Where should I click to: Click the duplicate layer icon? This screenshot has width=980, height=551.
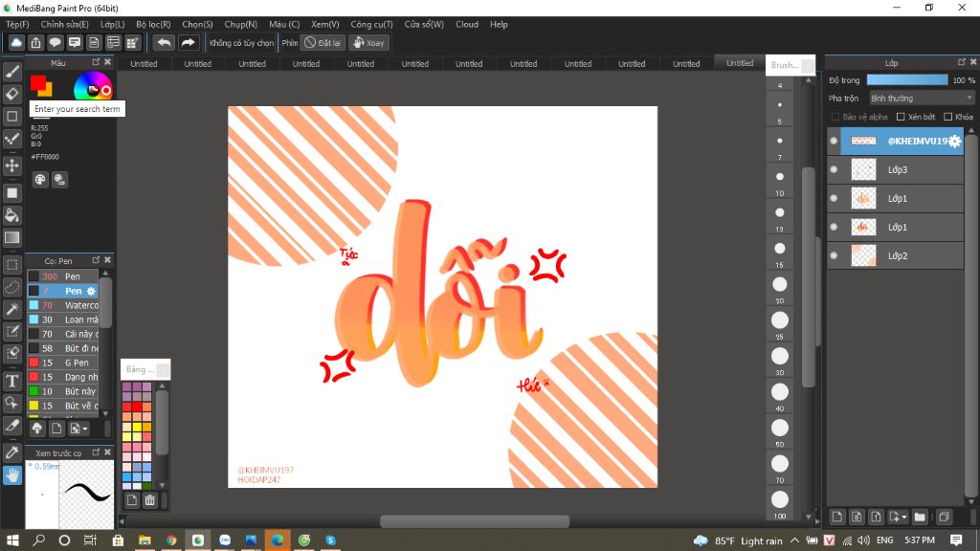944,517
